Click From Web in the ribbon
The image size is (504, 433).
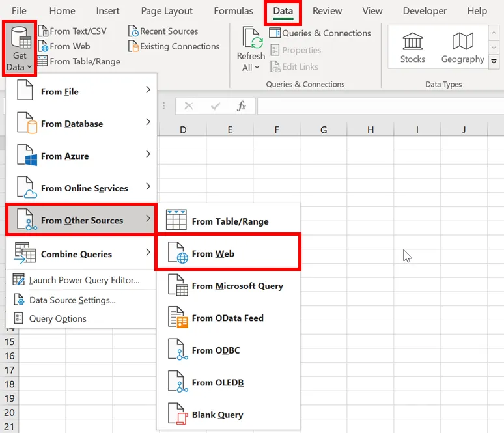tap(64, 46)
